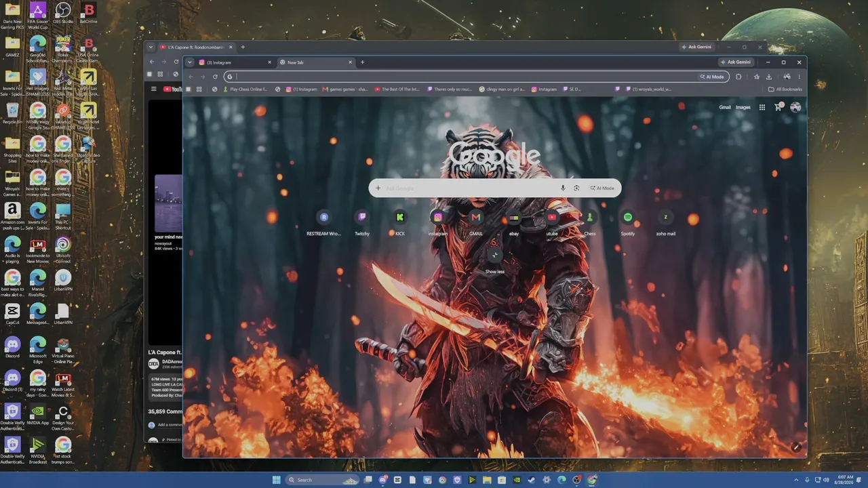The height and width of the screenshot is (488, 868).
Task: Reload the New Tab page
Action: tap(215, 77)
